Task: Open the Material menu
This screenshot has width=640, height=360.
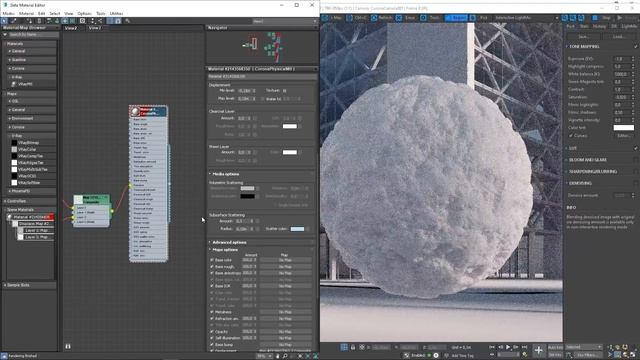Action: pyautogui.click(x=26, y=13)
